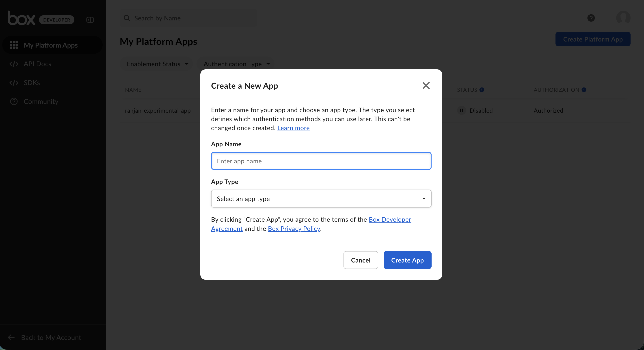This screenshot has width=644, height=350.
Task: Follow the Learn more link
Action: [293, 128]
